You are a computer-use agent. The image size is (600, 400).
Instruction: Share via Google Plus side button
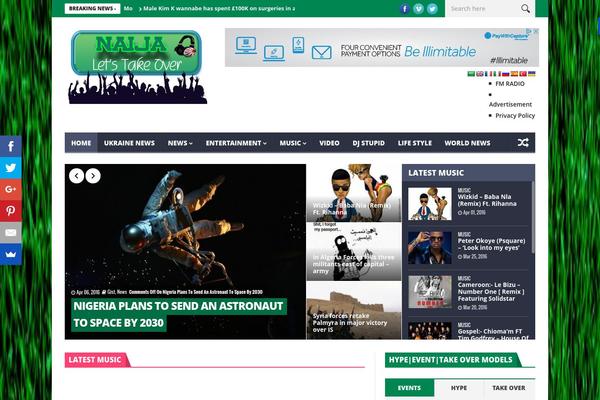11,189
